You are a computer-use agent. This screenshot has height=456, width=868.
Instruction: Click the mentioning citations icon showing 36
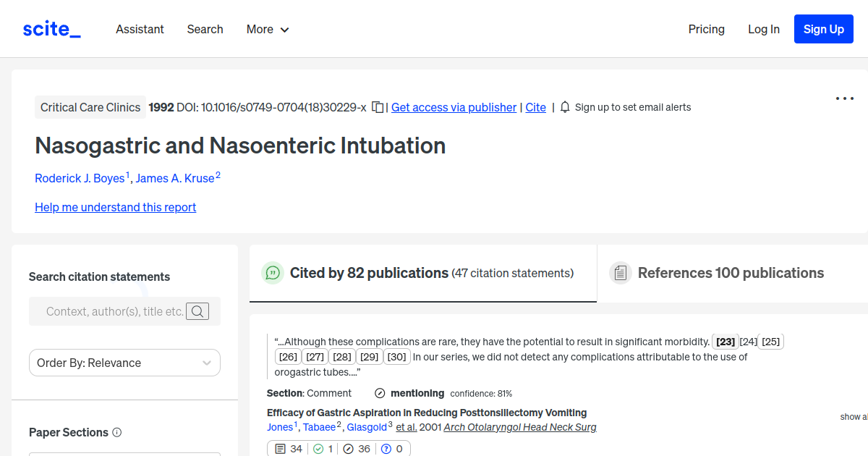[x=355, y=448]
